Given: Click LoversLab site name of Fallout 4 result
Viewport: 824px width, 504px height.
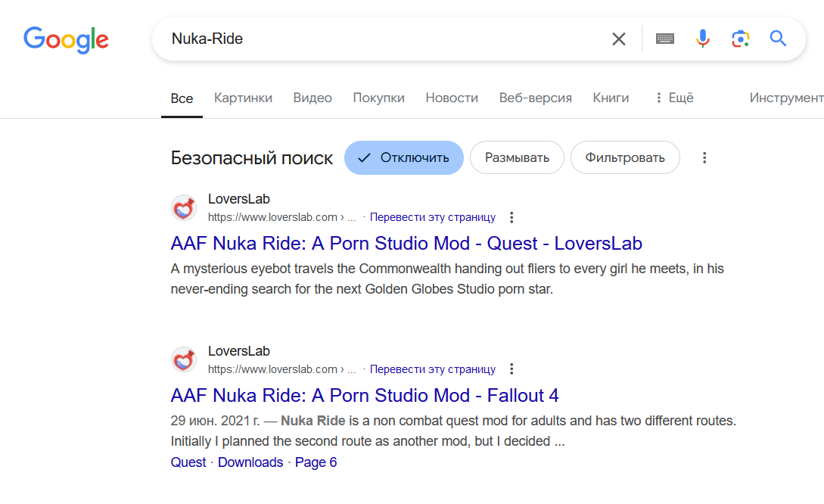Looking at the screenshot, I should tap(239, 351).
